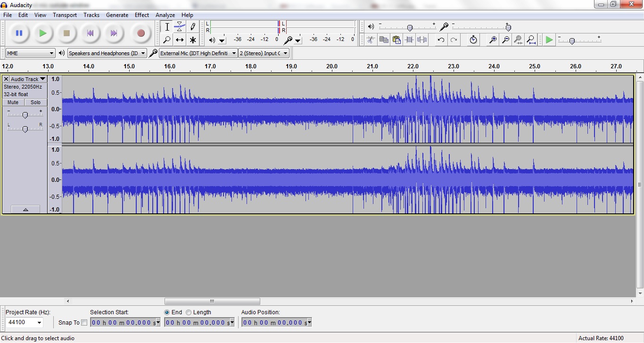Open the MME audio host dropdown
Screen dimensions: 644x343
coord(30,53)
